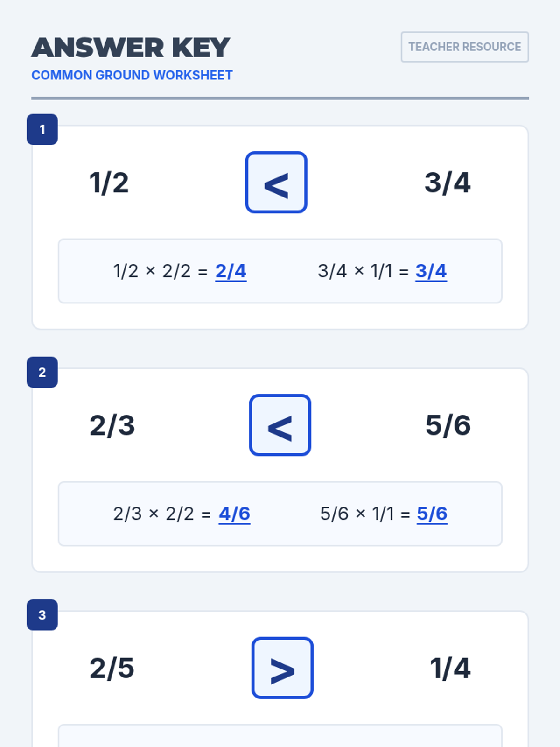Select problem number 1 badge

click(42, 129)
